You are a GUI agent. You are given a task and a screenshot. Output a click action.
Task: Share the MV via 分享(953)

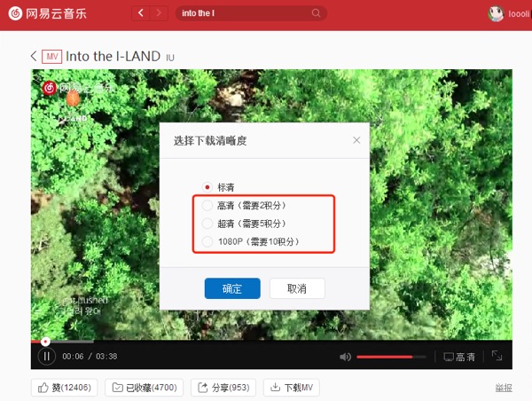[223, 388]
